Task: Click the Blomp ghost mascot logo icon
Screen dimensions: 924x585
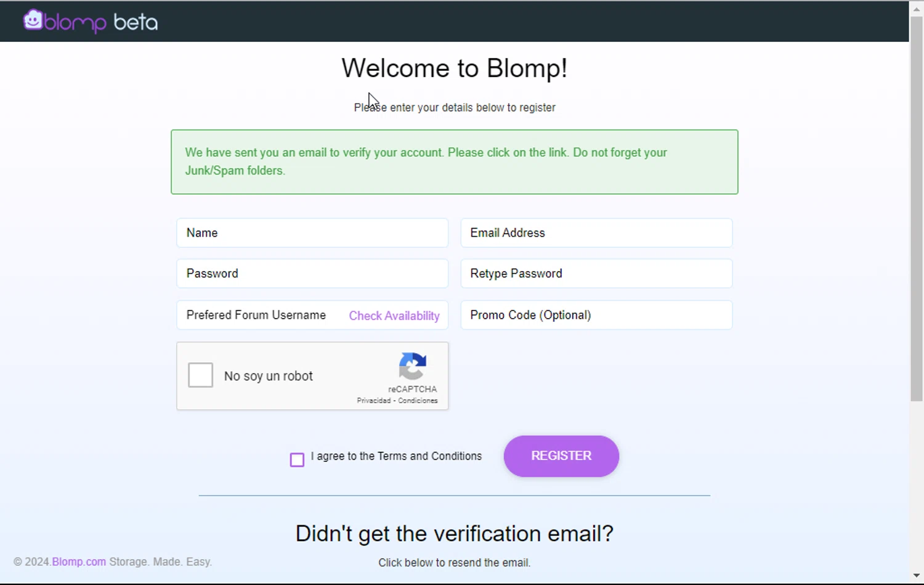Action: click(33, 20)
